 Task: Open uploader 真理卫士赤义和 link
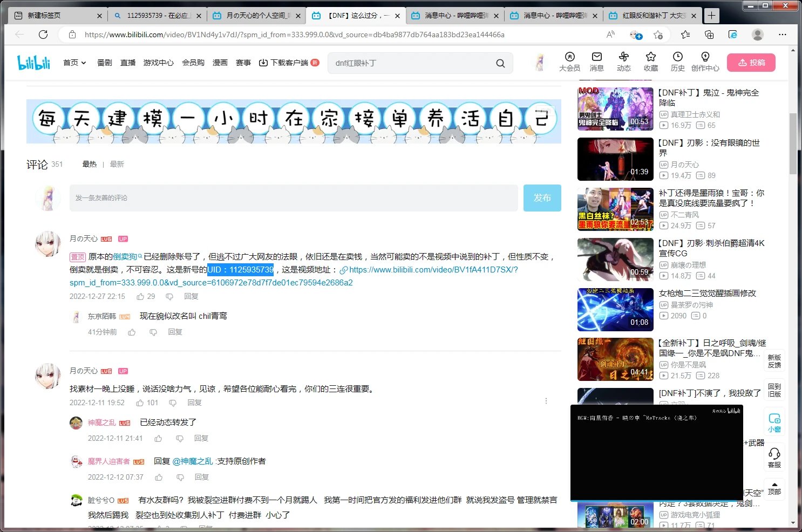click(695, 114)
